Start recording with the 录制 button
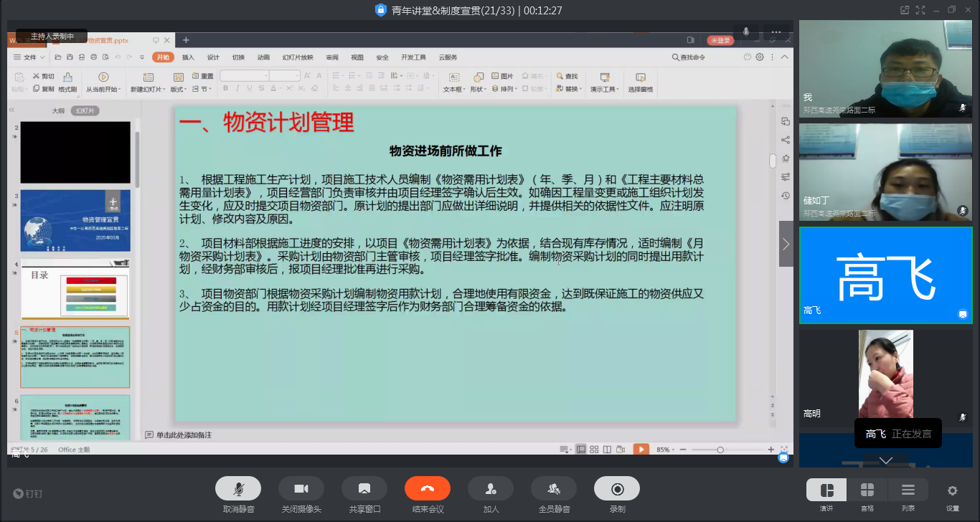Viewport: 980px width, 522px height. tap(617, 489)
